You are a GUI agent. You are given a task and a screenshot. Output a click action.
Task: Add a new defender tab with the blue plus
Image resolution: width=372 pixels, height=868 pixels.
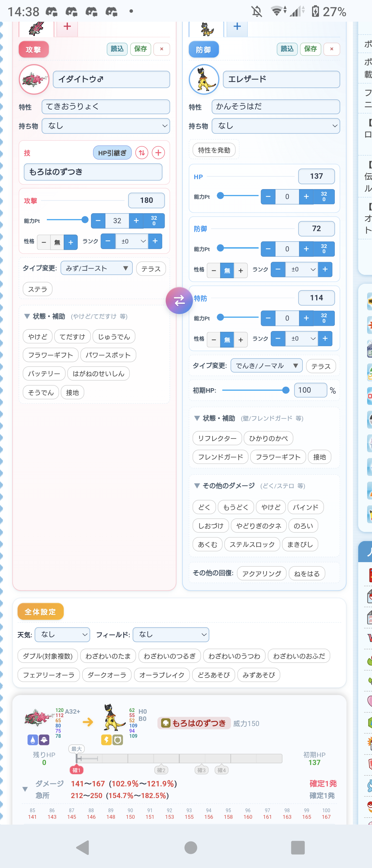coord(237,27)
